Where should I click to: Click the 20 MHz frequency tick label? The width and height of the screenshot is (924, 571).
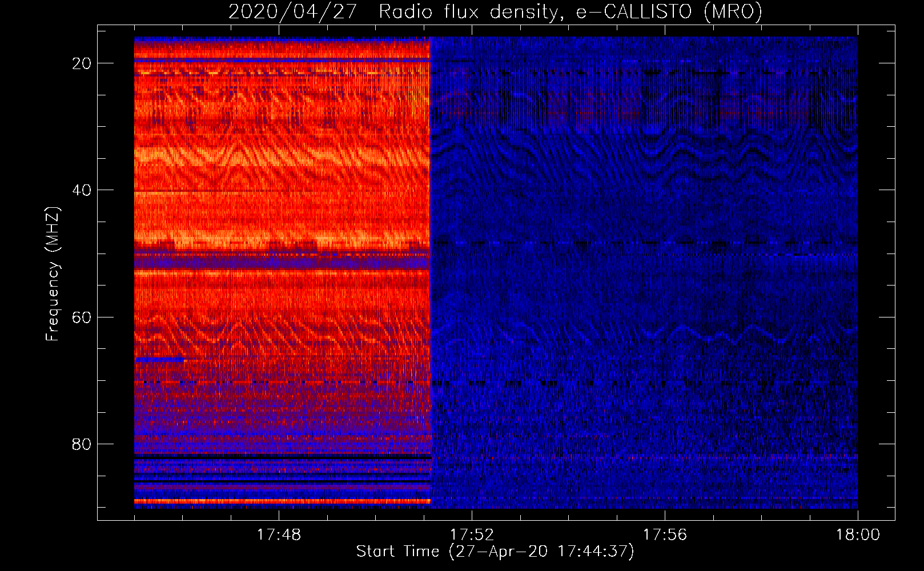tap(82, 63)
